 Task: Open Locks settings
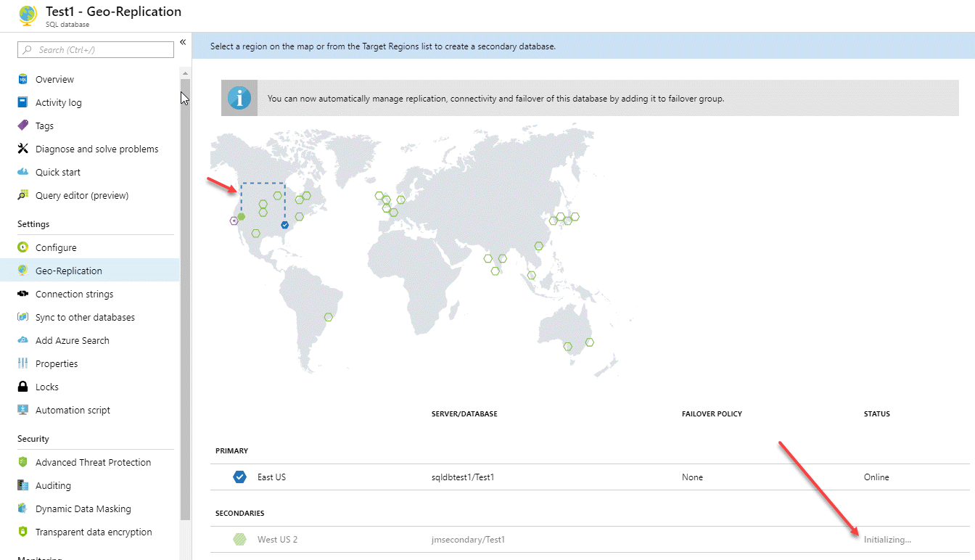(x=47, y=387)
